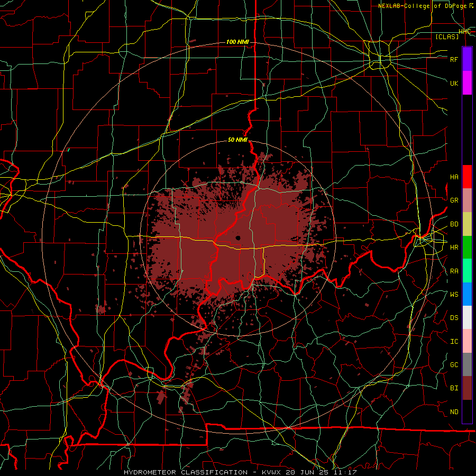Click the BD yellow legend color swatch
Viewport: 476px width, 476px height.
click(x=467, y=224)
